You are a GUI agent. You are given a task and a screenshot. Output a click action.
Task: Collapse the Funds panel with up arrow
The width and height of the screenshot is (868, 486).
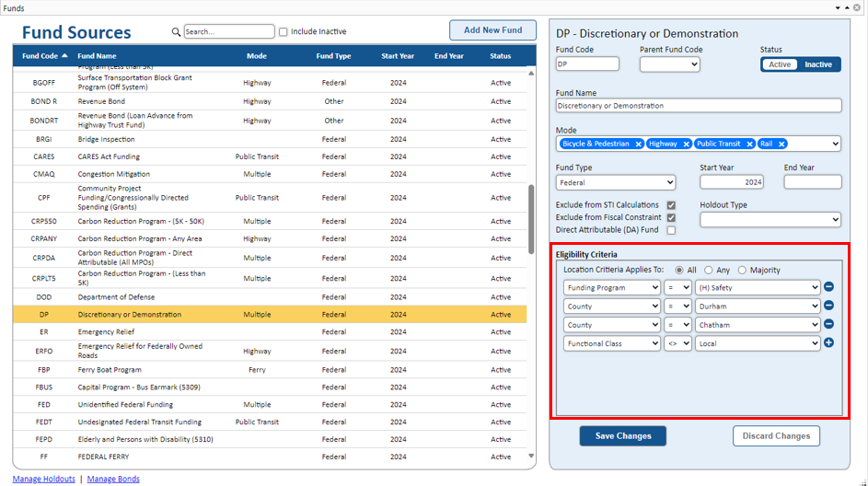(847, 7)
